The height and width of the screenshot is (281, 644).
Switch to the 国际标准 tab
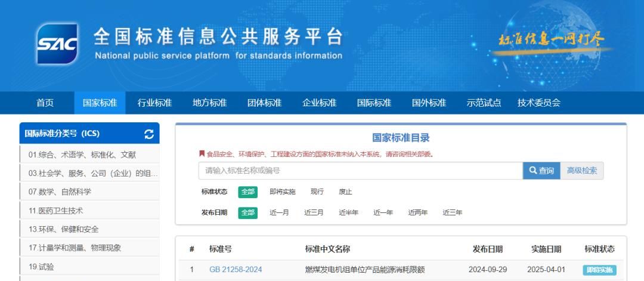point(374,103)
